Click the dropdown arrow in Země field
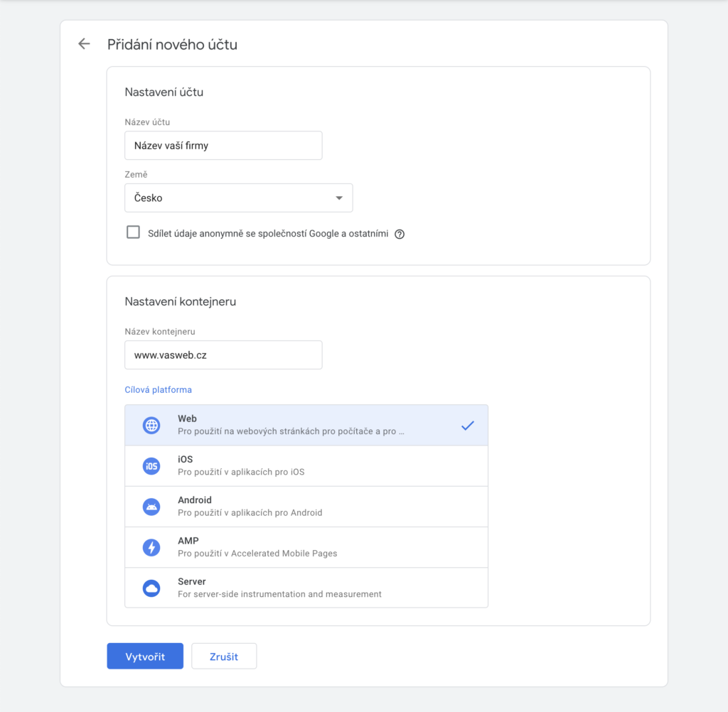728x712 pixels. point(339,198)
